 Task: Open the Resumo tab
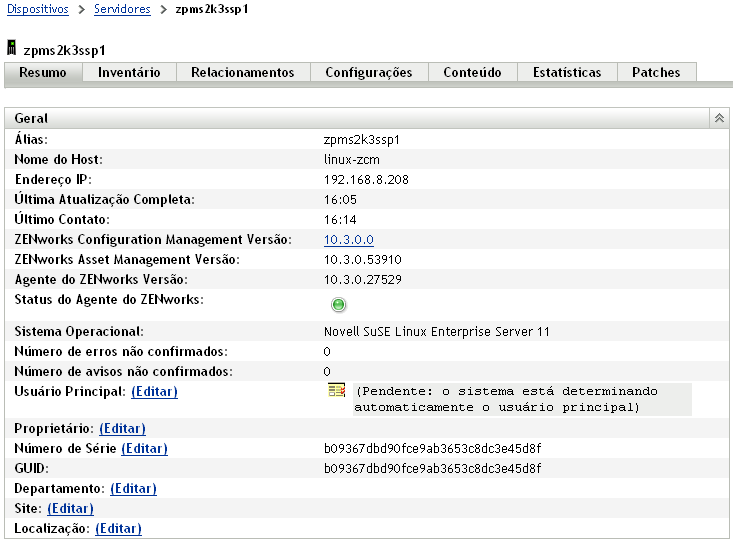[x=43, y=72]
